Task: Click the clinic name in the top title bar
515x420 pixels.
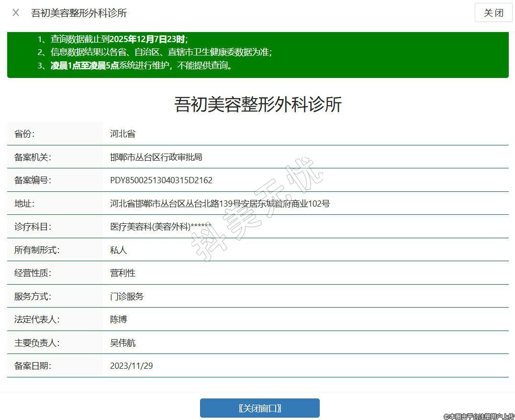Action: click(x=79, y=13)
